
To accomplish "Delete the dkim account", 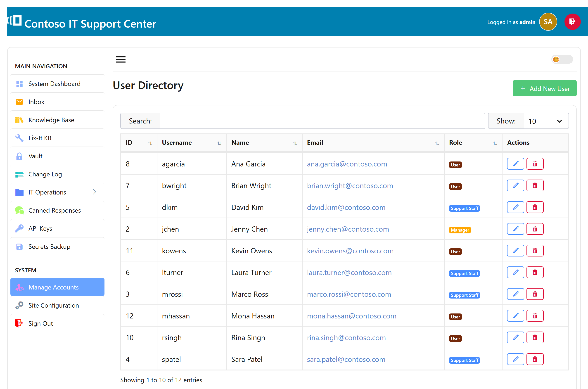I will (x=535, y=207).
